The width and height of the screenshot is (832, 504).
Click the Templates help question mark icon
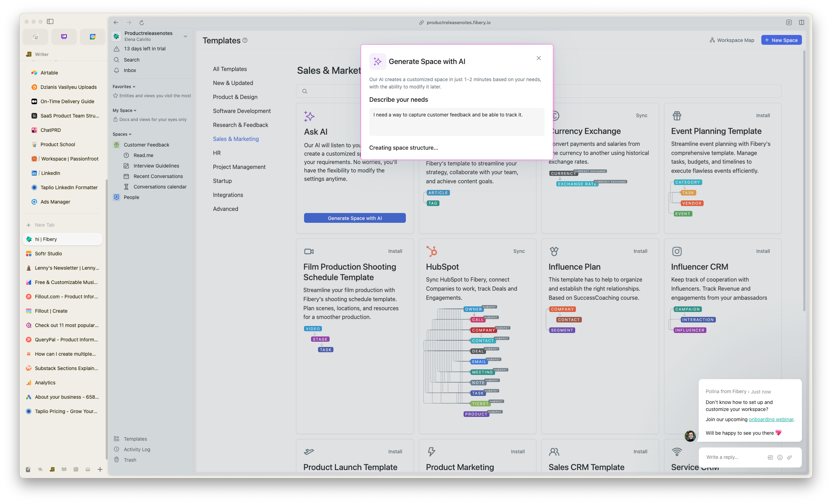tap(245, 41)
